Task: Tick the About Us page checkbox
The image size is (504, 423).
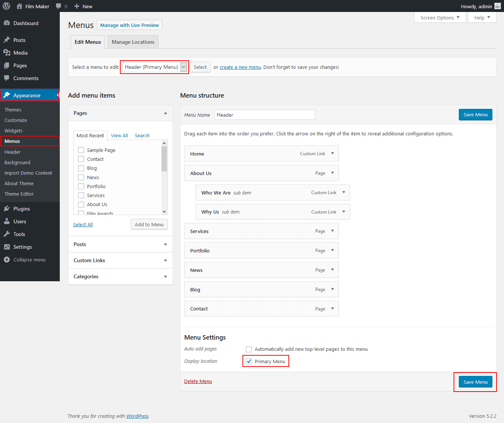Action: pyautogui.click(x=81, y=204)
